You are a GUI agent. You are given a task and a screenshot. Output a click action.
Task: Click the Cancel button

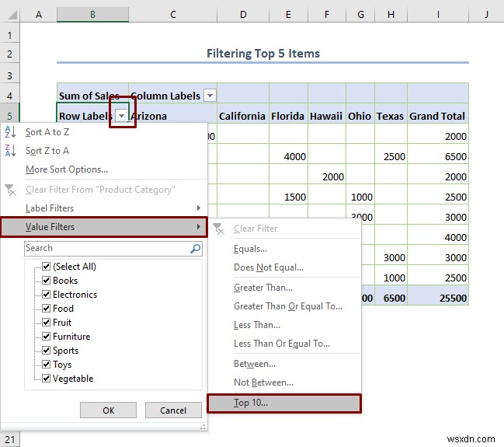point(173,410)
